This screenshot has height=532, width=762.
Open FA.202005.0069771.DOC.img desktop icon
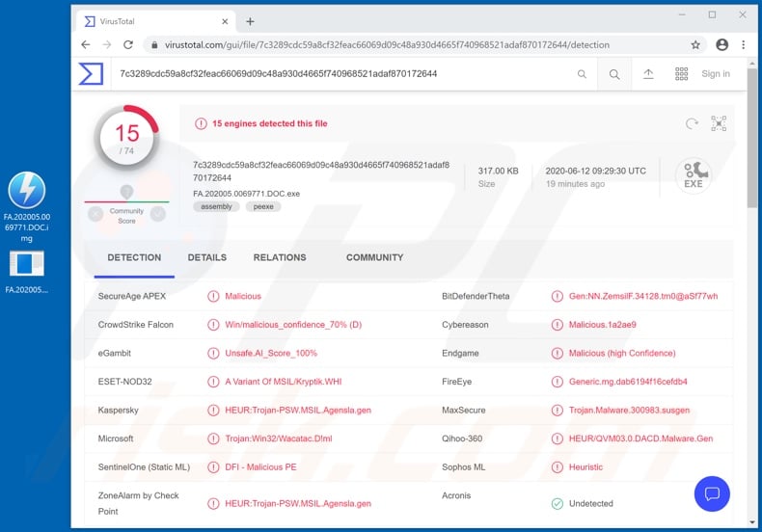(x=27, y=206)
